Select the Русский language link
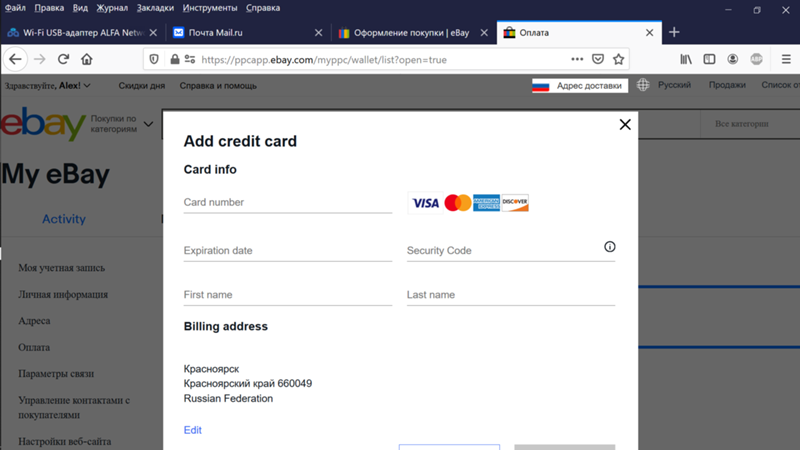 click(674, 85)
